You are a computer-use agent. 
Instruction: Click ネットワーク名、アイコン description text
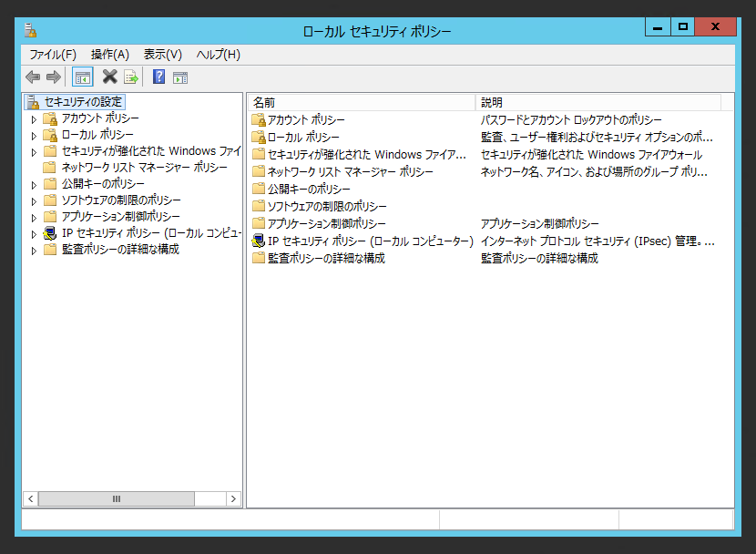(x=594, y=171)
